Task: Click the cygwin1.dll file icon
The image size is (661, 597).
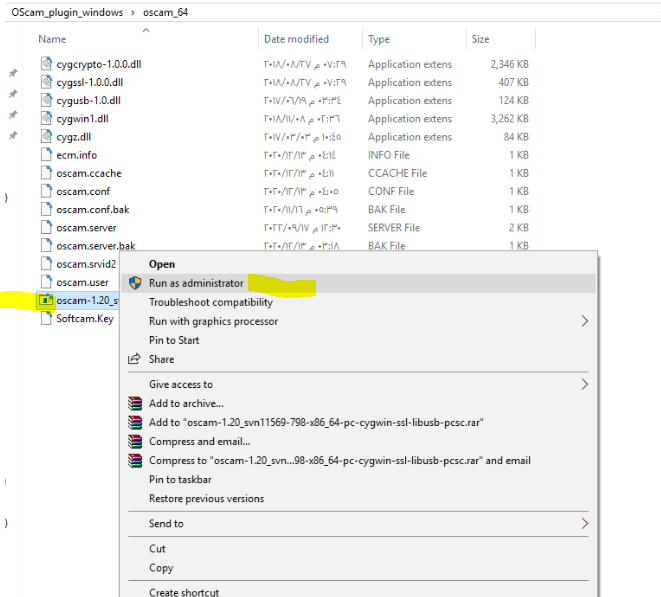Action: [x=46, y=118]
